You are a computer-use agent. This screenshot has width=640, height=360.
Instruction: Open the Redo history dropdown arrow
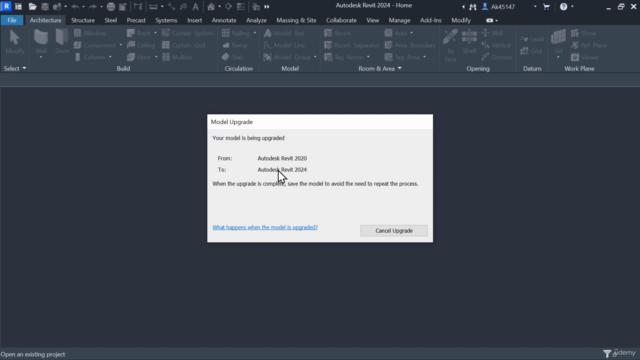pos(101,7)
